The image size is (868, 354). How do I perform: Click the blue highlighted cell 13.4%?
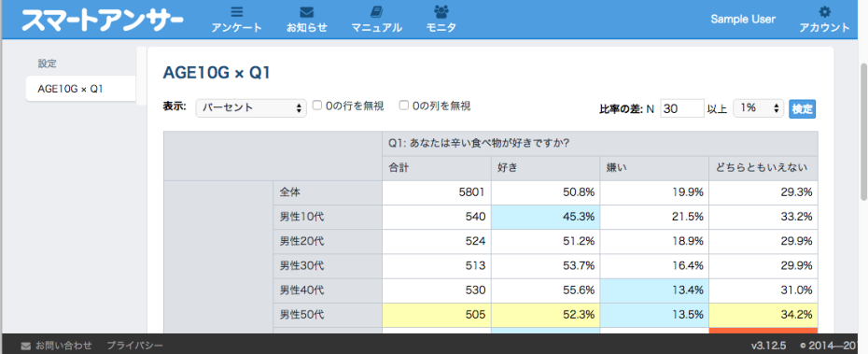pos(655,290)
